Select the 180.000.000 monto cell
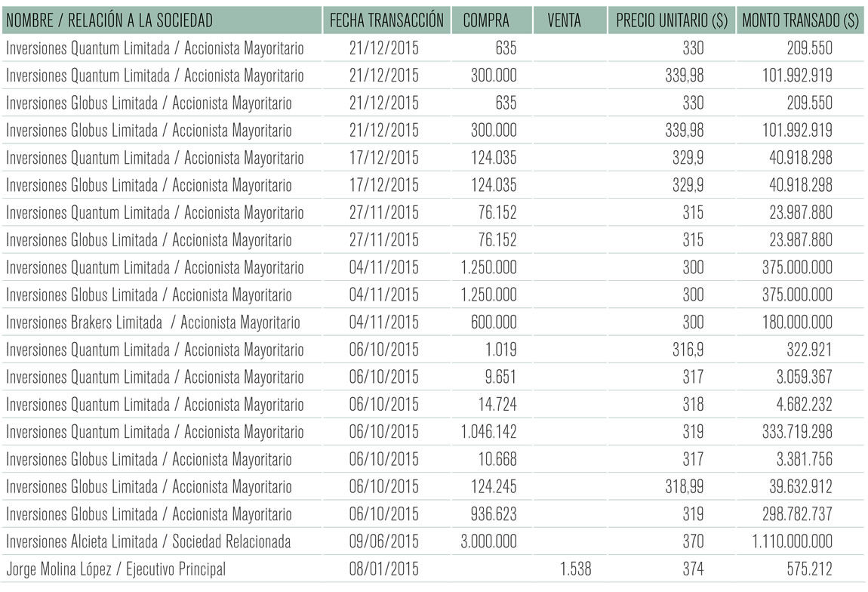Viewport: 868px width, 592px height. 797,322
